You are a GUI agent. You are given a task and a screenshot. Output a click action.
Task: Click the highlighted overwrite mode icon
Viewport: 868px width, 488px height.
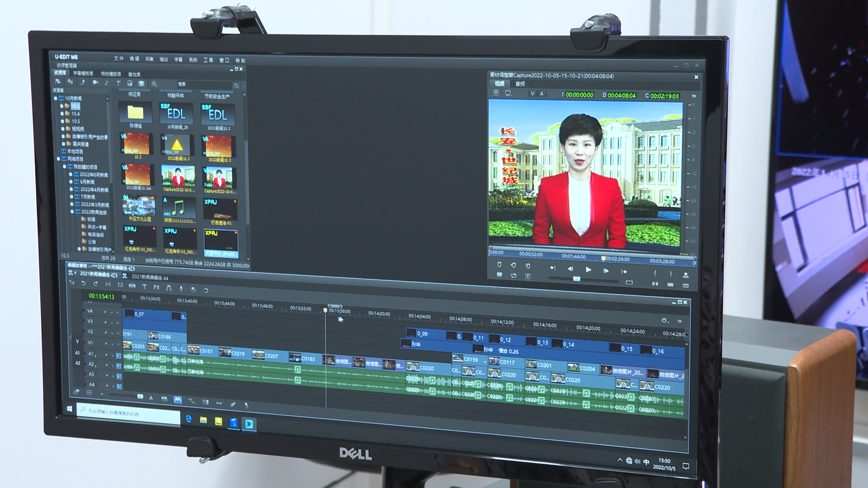click(x=178, y=400)
